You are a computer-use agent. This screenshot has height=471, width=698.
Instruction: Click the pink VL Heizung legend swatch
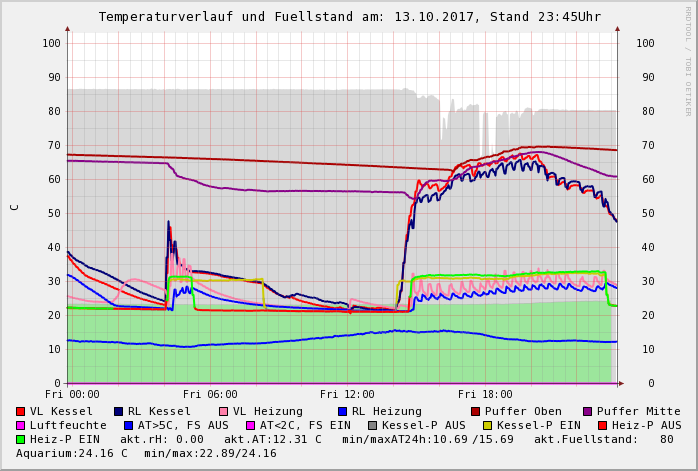tap(223, 411)
